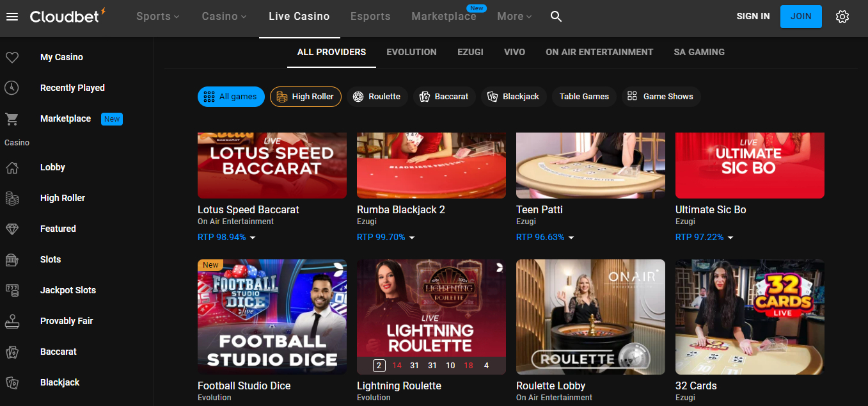Expand Lotus Speed Baccarat RTP 98.94% arrow

tap(253, 238)
